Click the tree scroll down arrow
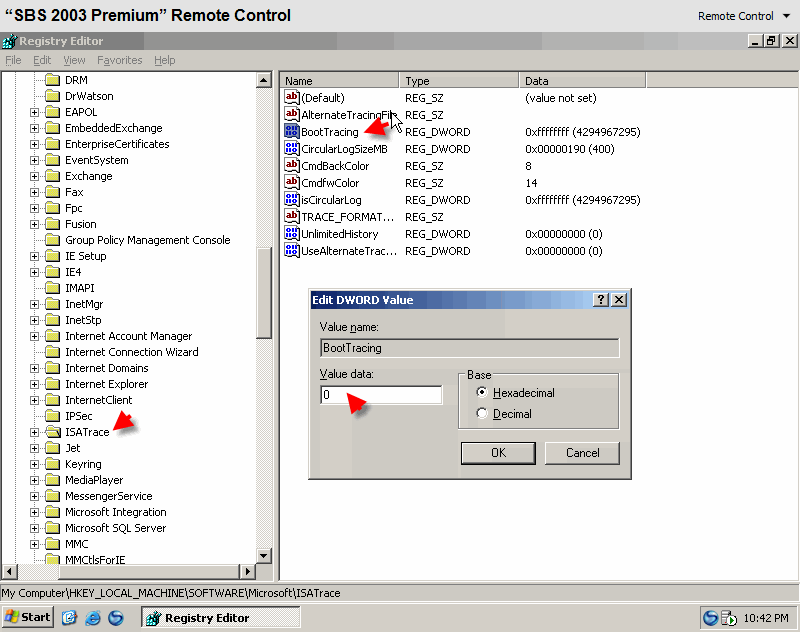Image resolution: width=800 pixels, height=632 pixels. [x=264, y=556]
